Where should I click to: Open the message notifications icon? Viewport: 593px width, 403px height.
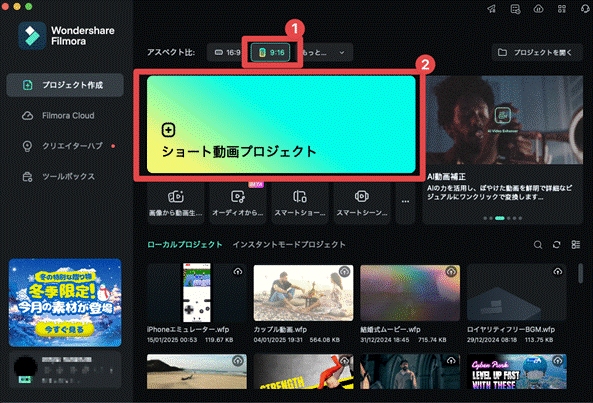(515, 9)
